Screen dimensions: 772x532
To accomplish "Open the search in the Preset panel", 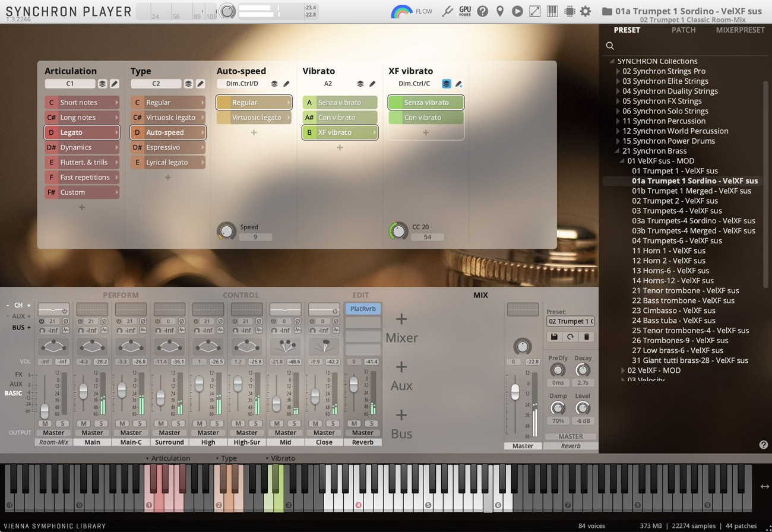I will coord(610,45).
